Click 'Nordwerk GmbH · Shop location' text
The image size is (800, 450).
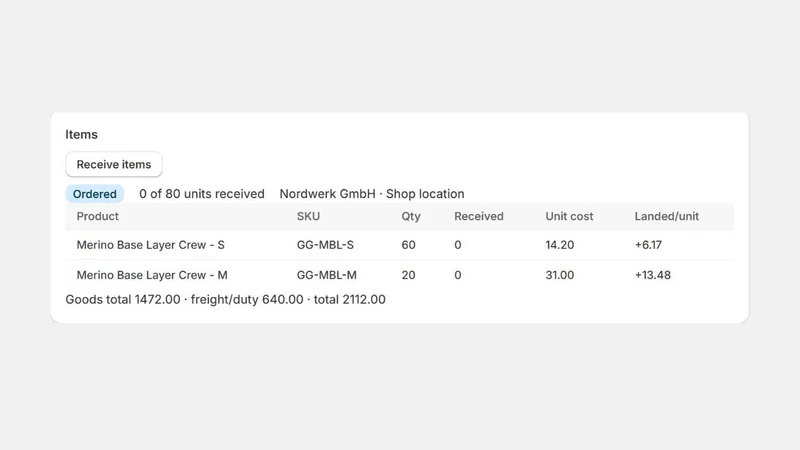[372, 194]
